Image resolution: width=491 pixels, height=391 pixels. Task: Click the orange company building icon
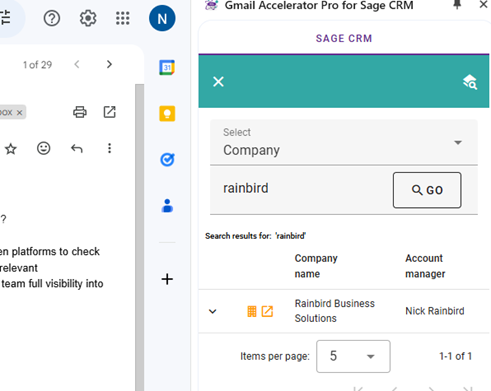tap(252, 311)
